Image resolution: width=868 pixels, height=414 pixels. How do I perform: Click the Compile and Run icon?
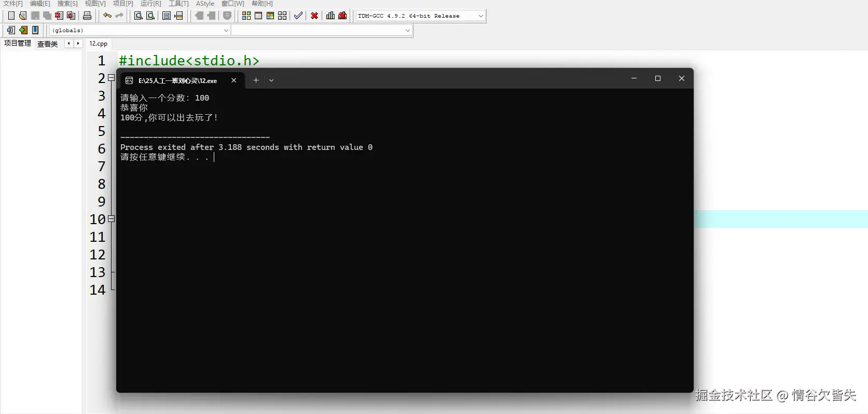270,16
